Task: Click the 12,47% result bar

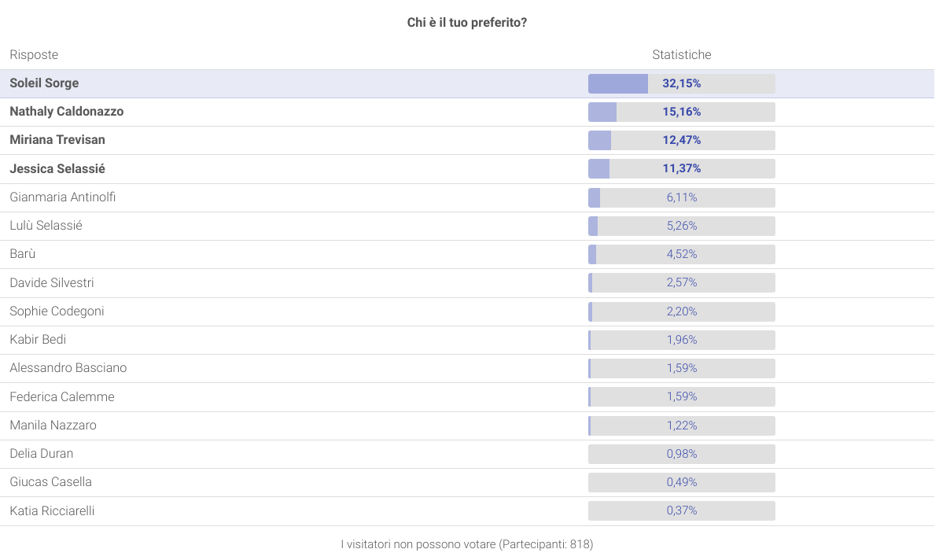Action: (681, 140)
